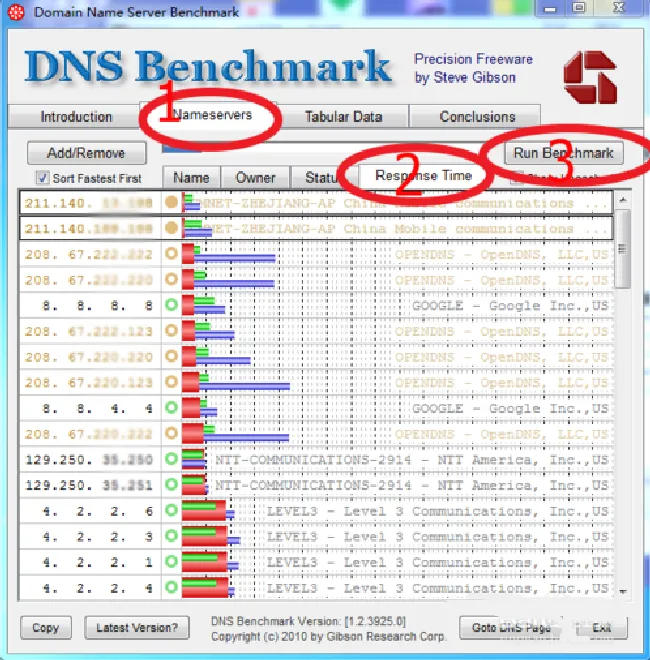650x660 pixels.
Task: Maximize the Domain Name Server Benchmark window
Action: pyautogui.click(x=579, y=8)
